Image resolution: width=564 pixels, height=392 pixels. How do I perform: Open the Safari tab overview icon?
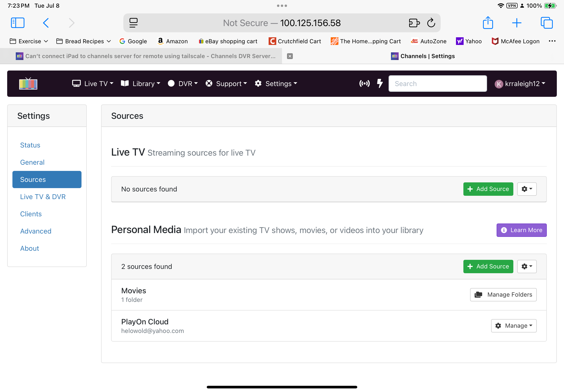[x=547, y=23]
